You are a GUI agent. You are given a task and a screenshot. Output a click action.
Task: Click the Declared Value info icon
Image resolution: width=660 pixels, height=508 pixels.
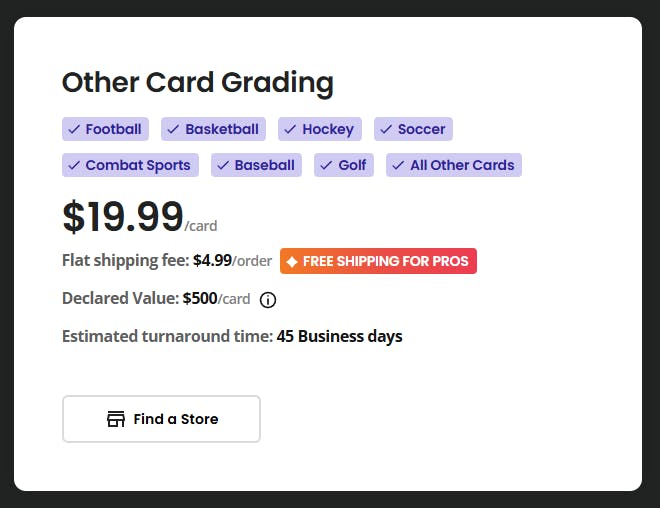pyautogui.click(x=268, y=300)
